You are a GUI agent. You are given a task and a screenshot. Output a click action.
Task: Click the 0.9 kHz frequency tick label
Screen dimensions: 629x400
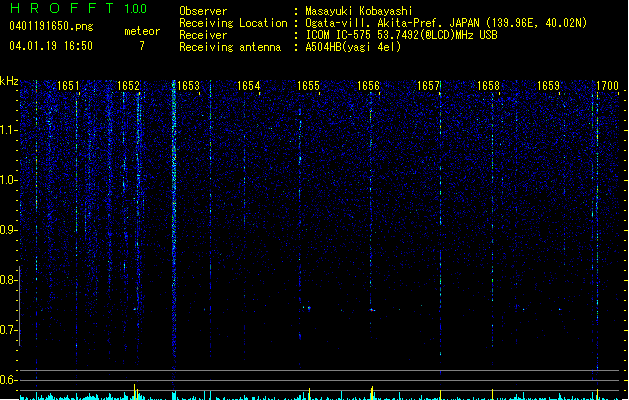coord(9,230)
